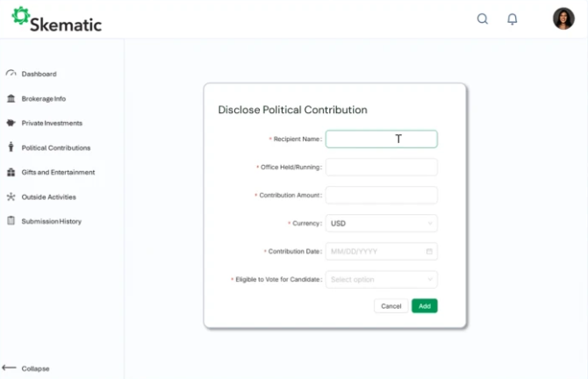Click the Outside Activities icon

pyautogui.click(x=11, y=197)
